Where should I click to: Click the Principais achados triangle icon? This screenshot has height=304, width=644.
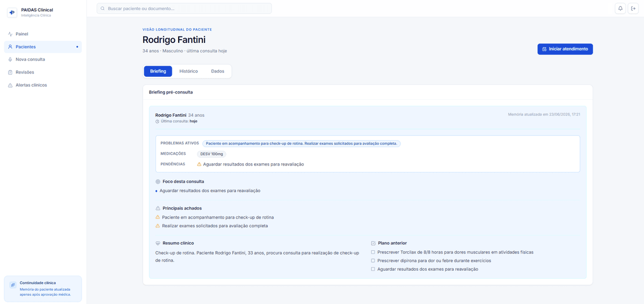tap(158, 208)
